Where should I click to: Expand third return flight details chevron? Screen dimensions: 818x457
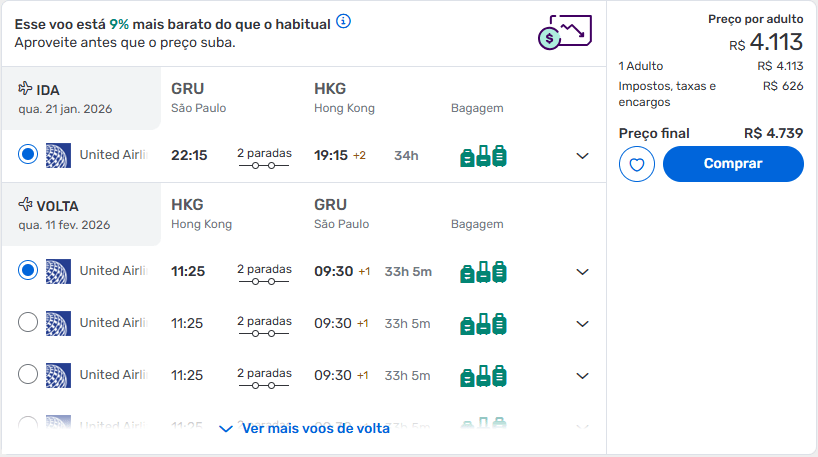click(x=582, y=376)
